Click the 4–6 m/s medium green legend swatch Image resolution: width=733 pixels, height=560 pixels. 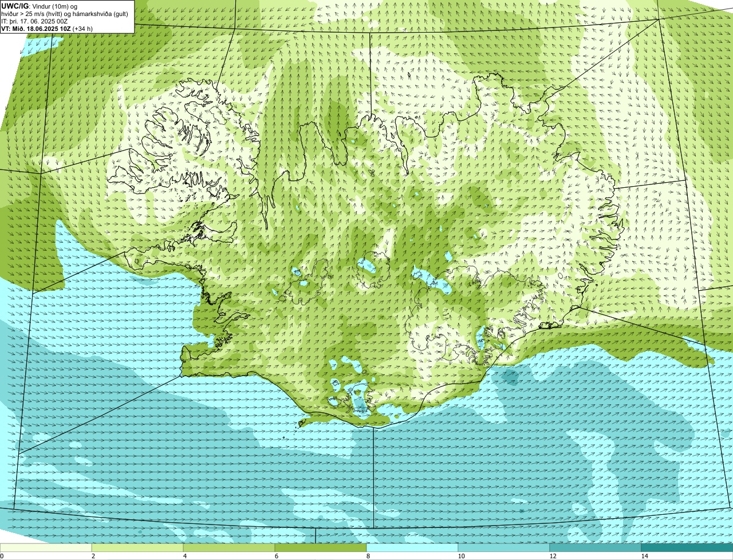(x=229, y=547)
